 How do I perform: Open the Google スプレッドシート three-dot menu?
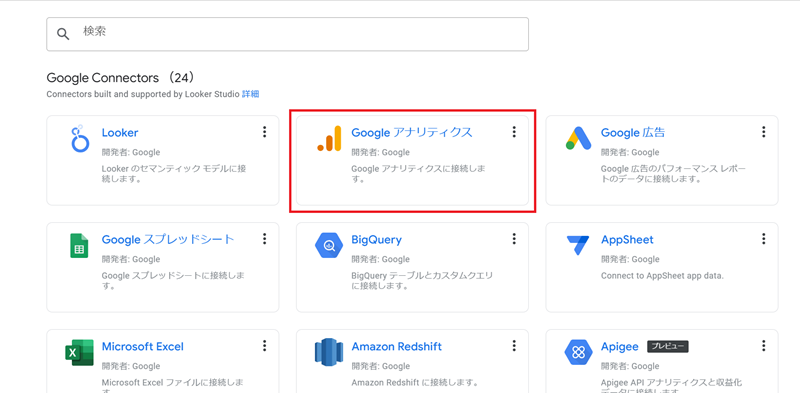coord(264,239)
